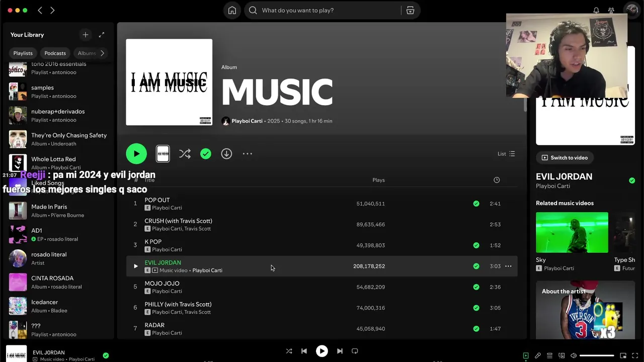Open more options for EVIL JORDAN row
Screen dimensions: 644x362
(508, 266)
